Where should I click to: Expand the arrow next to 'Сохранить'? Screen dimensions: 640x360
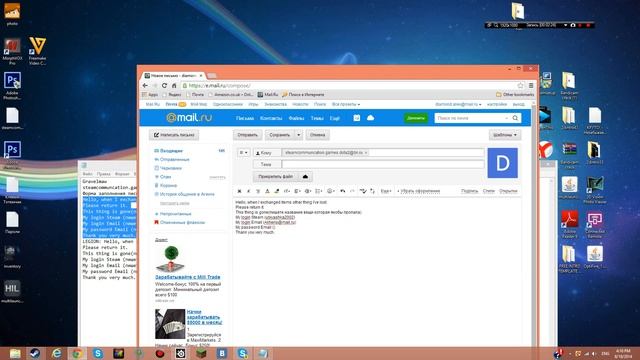click(x=298, y=135)
